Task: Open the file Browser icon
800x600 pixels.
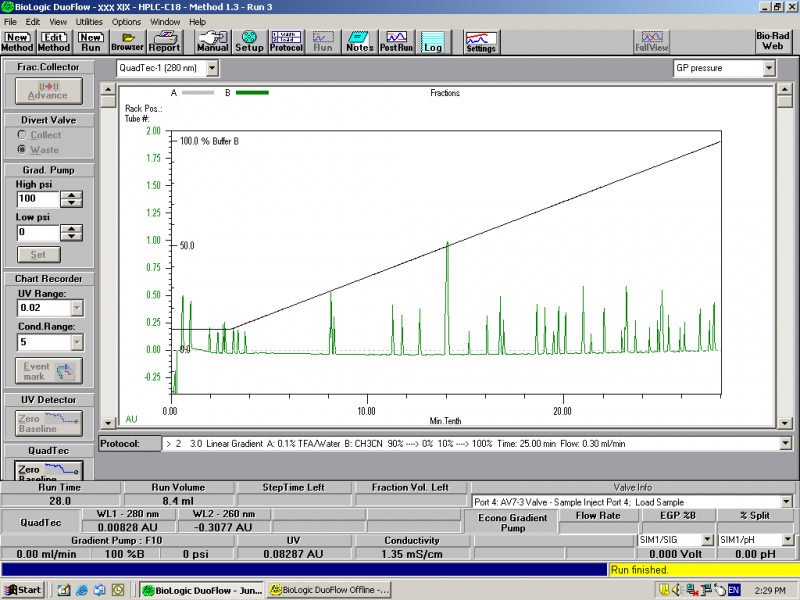Action: (x=127, y=41)
